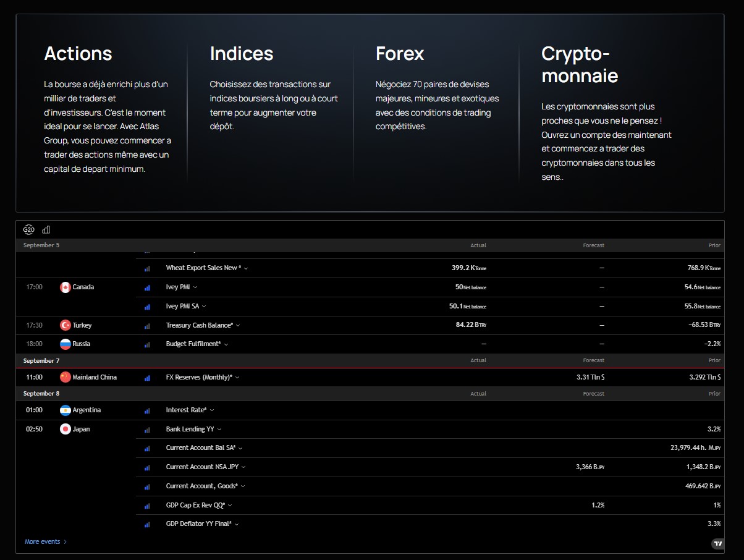Click the Mainland China flag icon
The image size is (744, 560).
tap(65, 377)
